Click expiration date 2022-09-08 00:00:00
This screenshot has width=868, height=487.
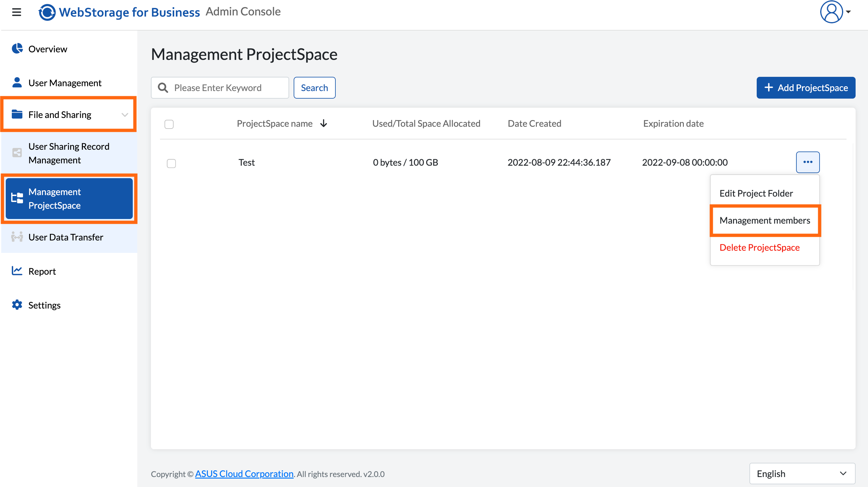(685, 162)
